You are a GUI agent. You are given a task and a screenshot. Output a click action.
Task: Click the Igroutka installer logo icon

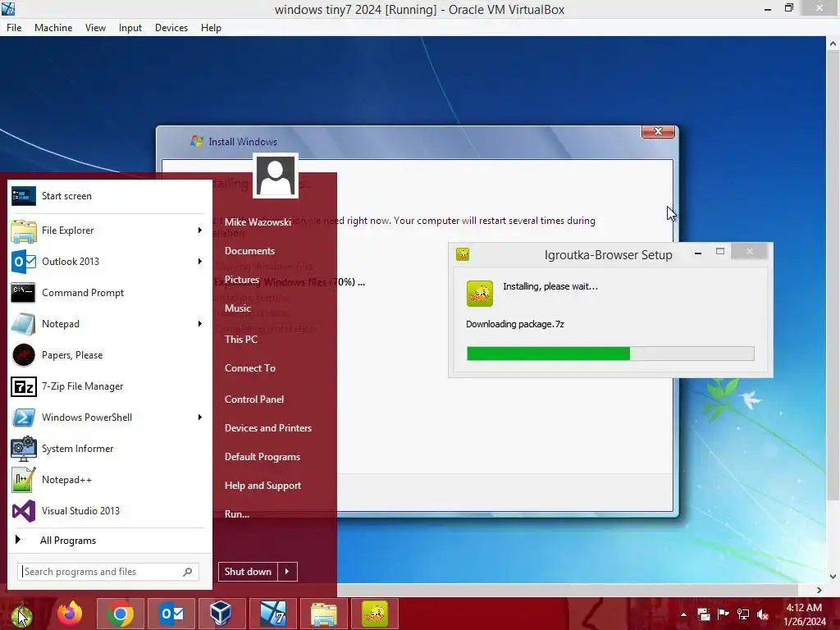479,294
